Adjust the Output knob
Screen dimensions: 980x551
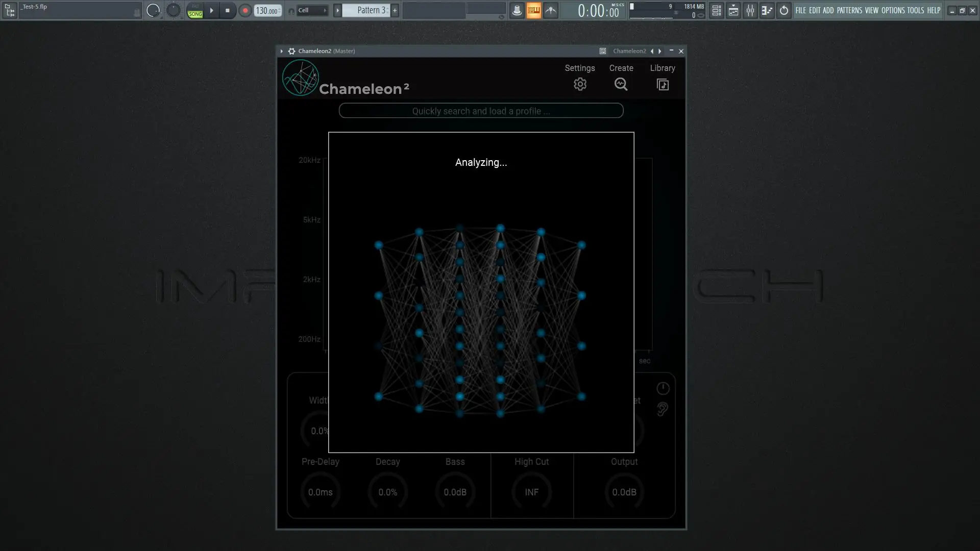pyautogui.click(x=624, y=492)
